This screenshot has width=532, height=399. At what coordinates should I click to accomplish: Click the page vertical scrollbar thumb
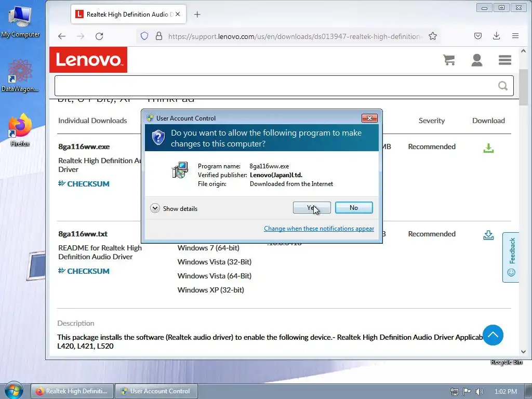pyautogui.click(x=523, y=87)
